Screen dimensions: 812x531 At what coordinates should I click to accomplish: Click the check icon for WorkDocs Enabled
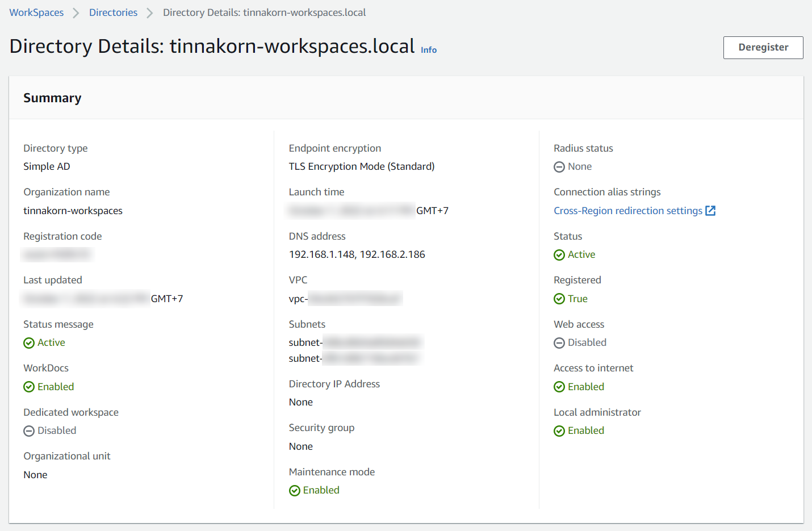[29, 387]
